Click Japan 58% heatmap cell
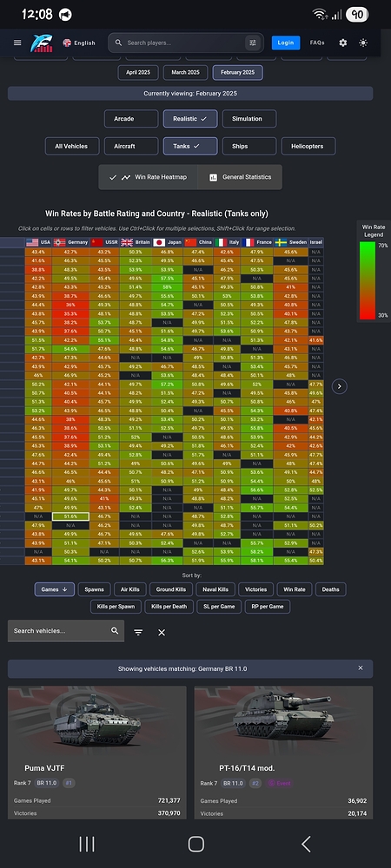Viewport: 391px width, 868px height. (x=167, y=287)
